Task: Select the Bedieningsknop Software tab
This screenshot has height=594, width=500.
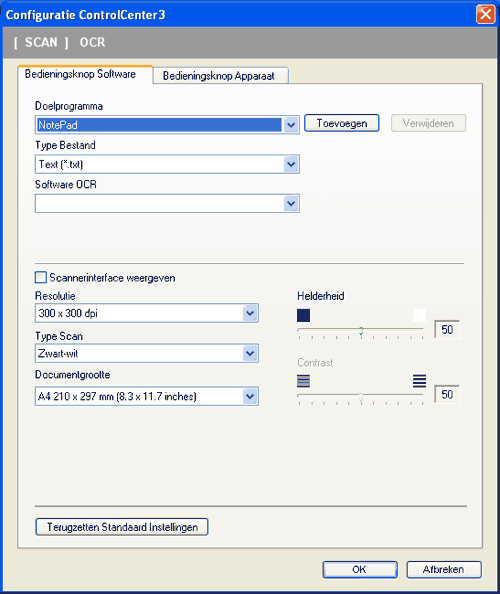Action: (x=85, y=74)
